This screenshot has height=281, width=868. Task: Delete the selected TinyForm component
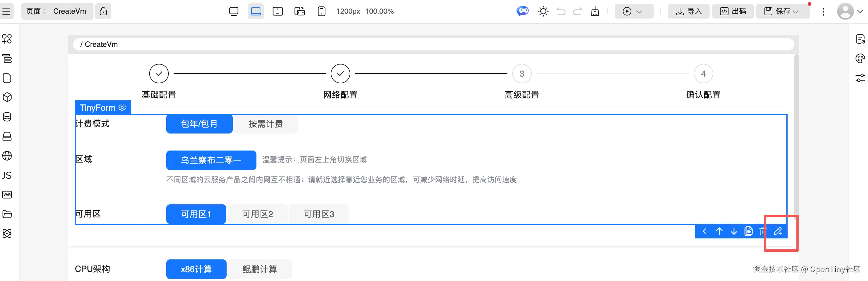(x=762, y=231)
